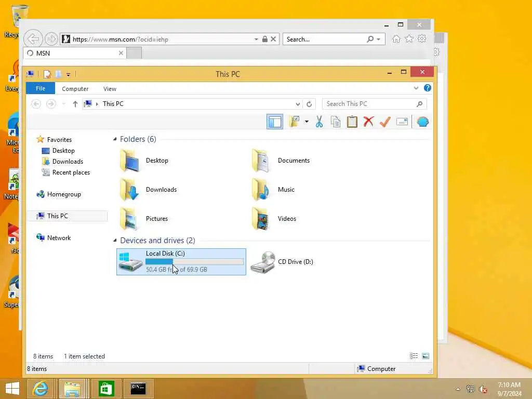This screenshot has width=532, height=399.
Task: Open recent locations dropdown arrow
Action: pyautogui.click(x=63, y=104)
